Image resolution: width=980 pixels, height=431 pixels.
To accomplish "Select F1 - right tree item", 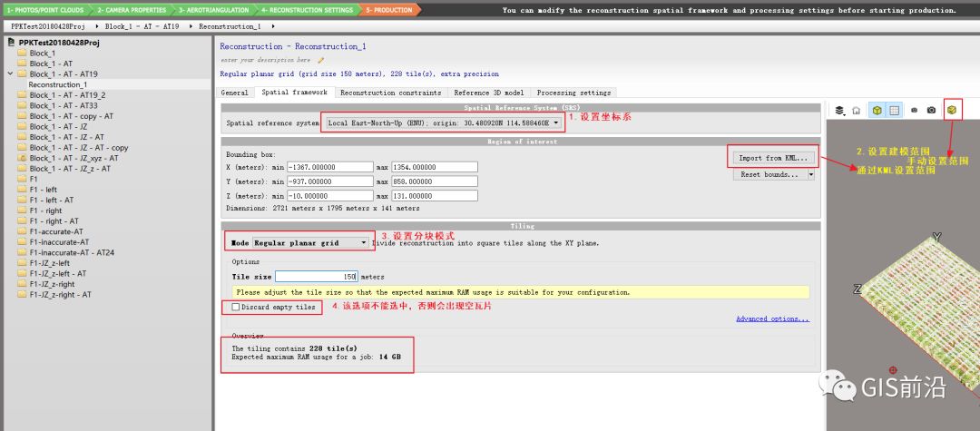I will coord(45,211).
